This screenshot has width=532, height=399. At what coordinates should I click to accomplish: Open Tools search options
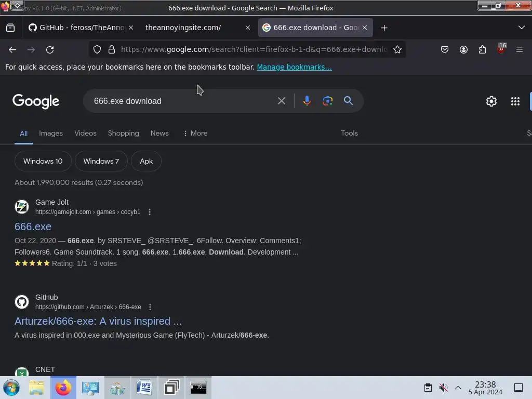[x=349, y=134]
